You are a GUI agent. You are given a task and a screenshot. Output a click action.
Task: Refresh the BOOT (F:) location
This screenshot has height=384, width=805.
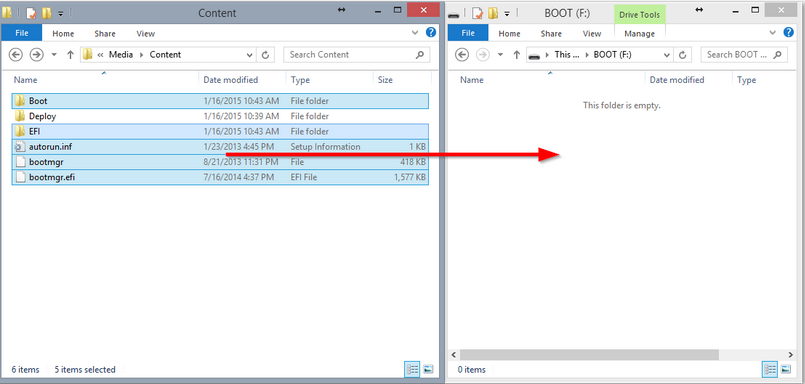click(682, 54)
